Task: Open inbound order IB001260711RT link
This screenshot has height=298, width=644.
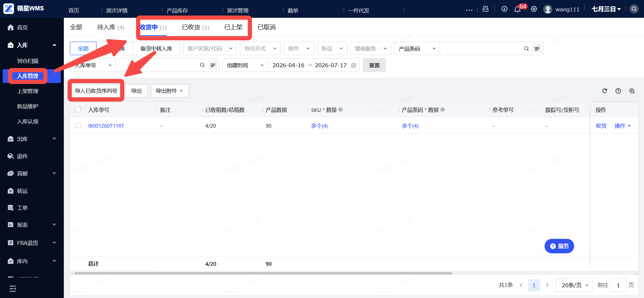Action: pos(106,126)
